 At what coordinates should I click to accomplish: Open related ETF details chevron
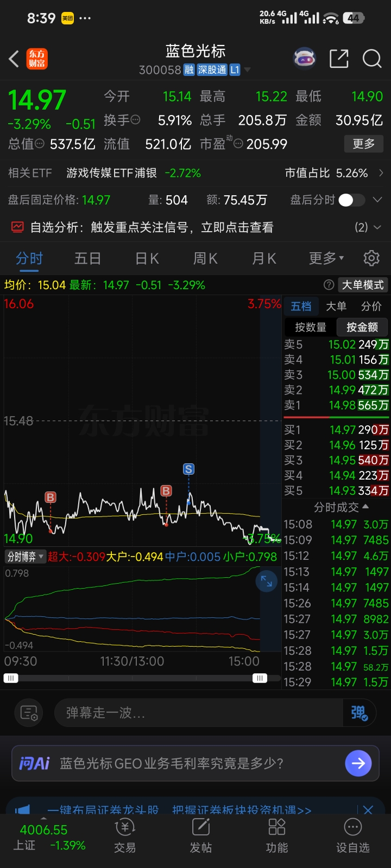pyautogui.click(x=381, y=173)
